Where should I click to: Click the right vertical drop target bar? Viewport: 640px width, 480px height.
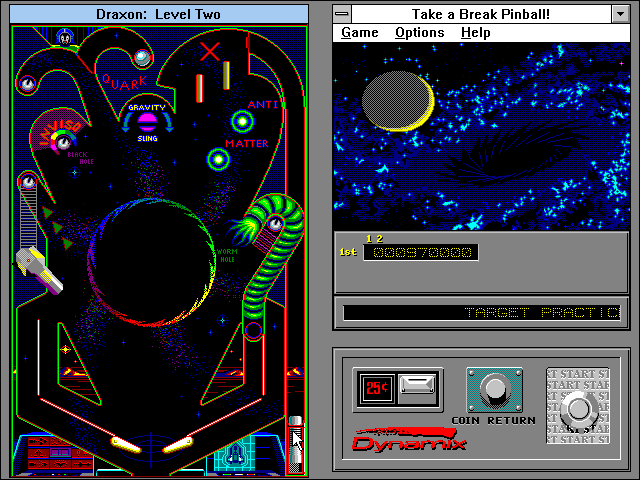tap(226, 75)
